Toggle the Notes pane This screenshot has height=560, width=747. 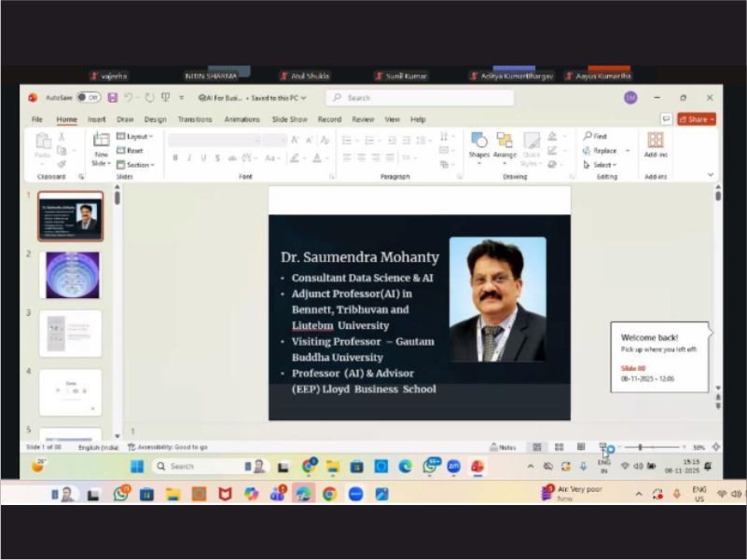tap(503, 447)
